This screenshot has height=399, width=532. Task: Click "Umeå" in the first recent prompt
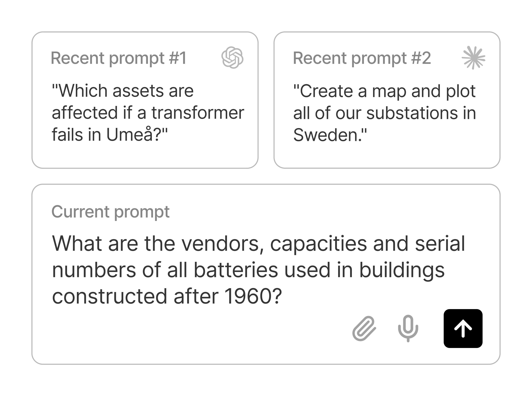pos(129,135)
